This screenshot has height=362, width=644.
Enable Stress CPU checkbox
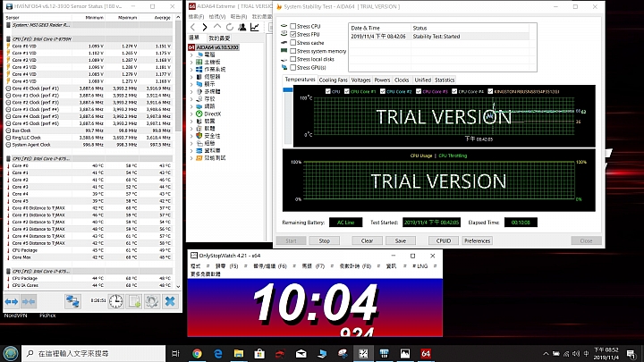(x=292, y=26)
